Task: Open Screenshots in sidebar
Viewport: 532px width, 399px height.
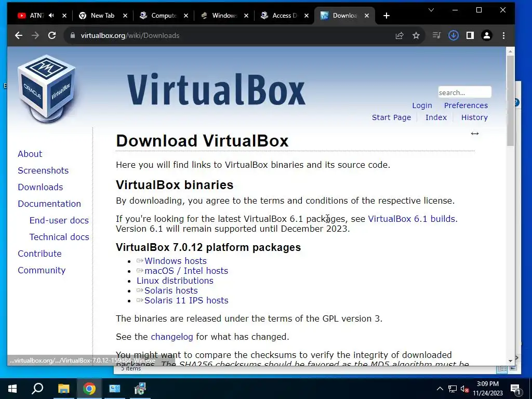Action: coord(43,170)
